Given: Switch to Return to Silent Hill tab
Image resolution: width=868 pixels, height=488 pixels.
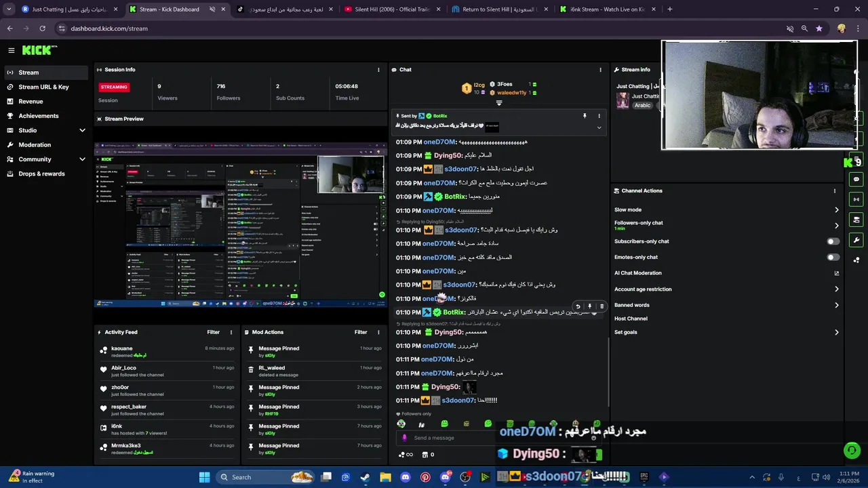Looking at the screenshot, I should coord(500,9).
